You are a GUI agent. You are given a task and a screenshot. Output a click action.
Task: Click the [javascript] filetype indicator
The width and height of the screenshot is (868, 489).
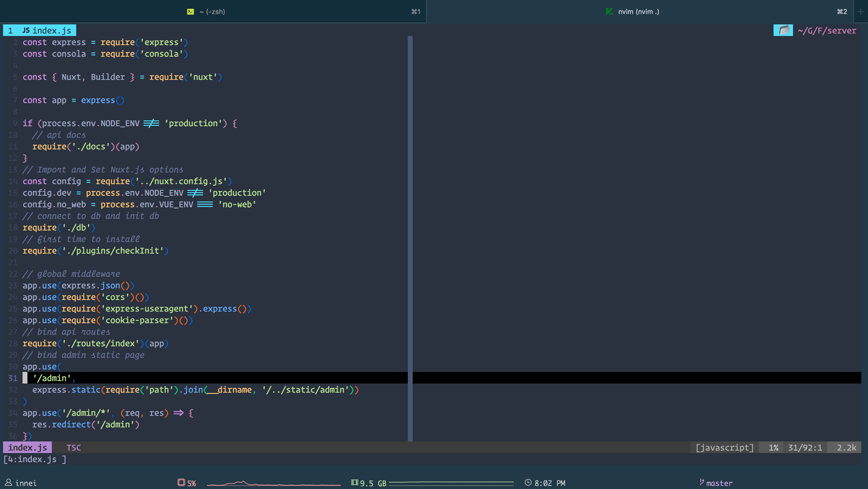(x=724, y=448)
